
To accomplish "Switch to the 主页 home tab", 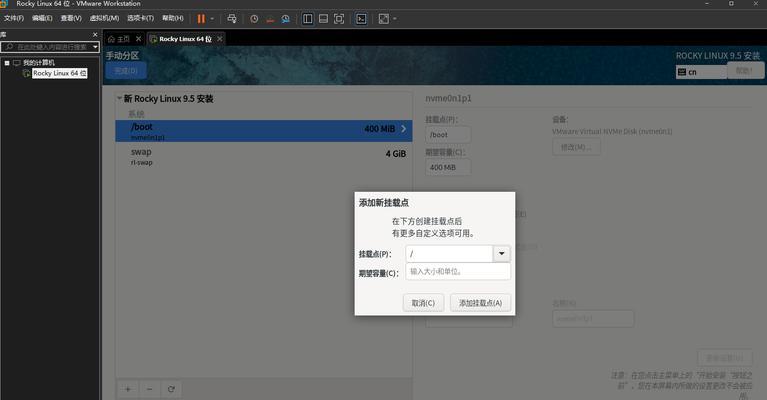I will (x=119, y=39).
